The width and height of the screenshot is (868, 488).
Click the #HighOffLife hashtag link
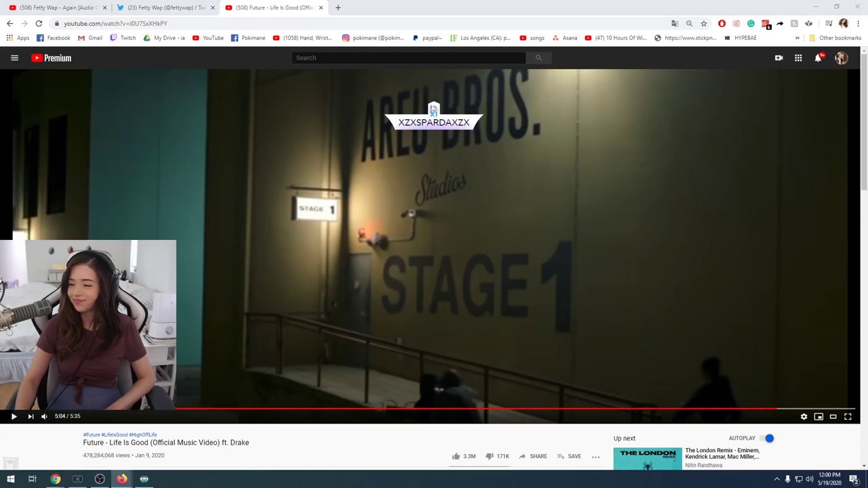click(142, 434)
